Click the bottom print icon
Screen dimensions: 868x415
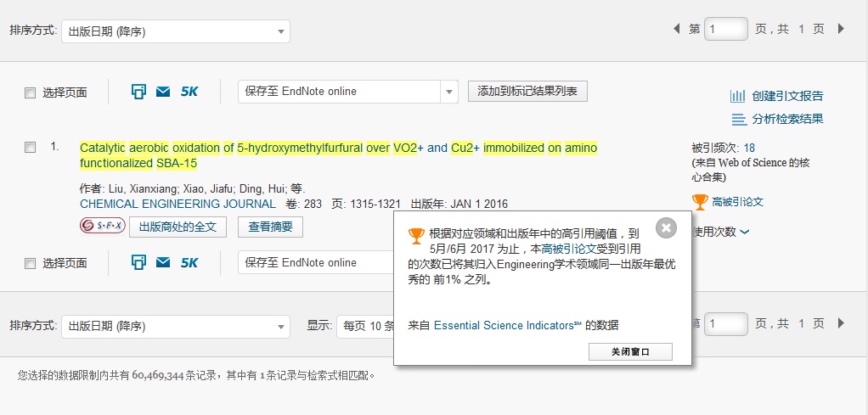click(x=139, y=263)
